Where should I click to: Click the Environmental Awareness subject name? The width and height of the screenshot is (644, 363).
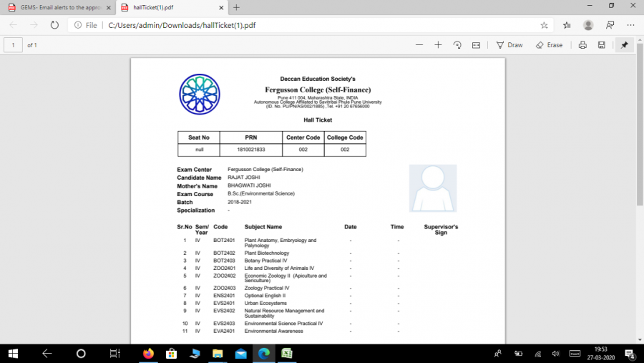pyautogui.click(x=273, y=331)
